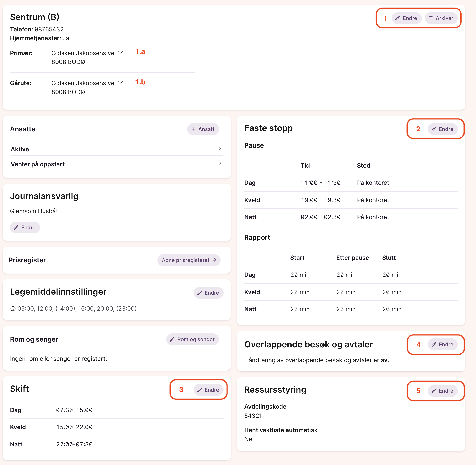Add a new Ansatt employee
Viewport: 476px width, 465px height.
click(x=203, y=129)
